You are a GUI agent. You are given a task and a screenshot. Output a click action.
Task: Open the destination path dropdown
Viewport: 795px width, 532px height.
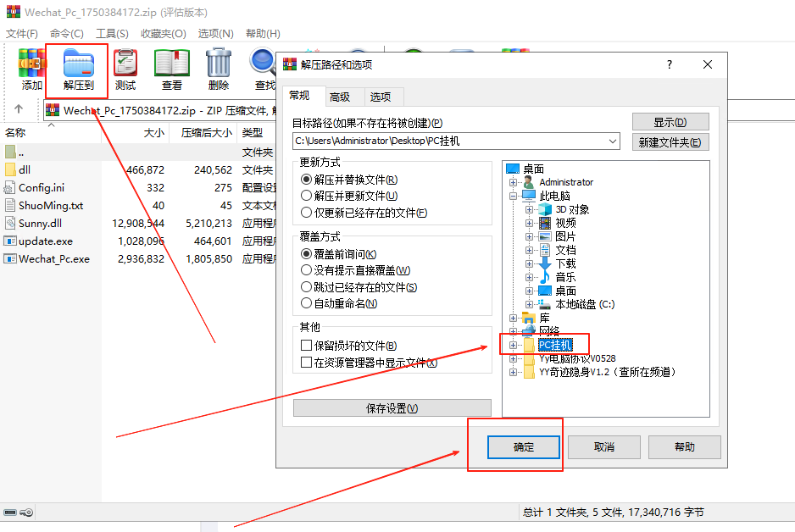point(612,141)
